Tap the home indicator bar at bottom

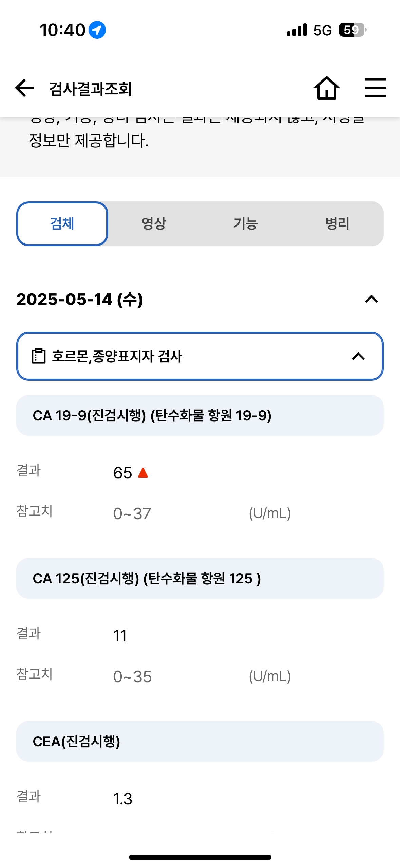pyautogui.click(x=200, y=857)
